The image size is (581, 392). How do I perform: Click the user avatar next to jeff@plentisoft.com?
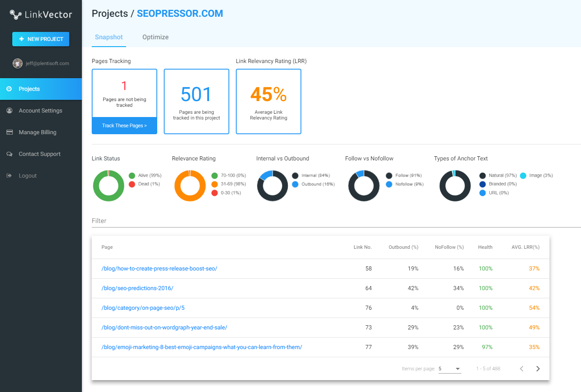pos(18,63)
